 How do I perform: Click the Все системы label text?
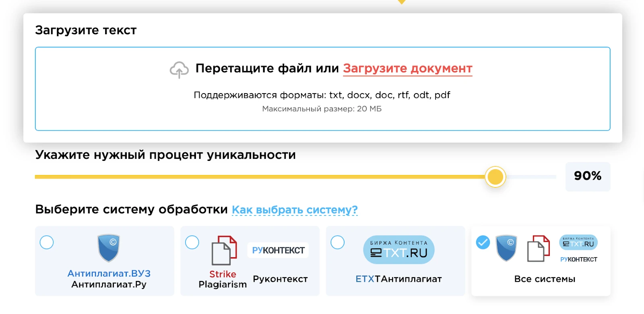pos(545,279)
